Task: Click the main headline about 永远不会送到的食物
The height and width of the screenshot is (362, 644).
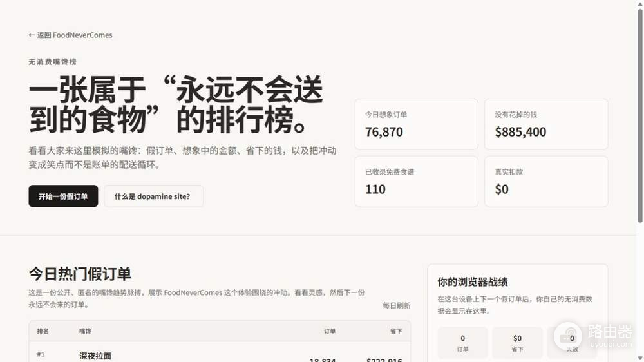Action: pos(176,104)
